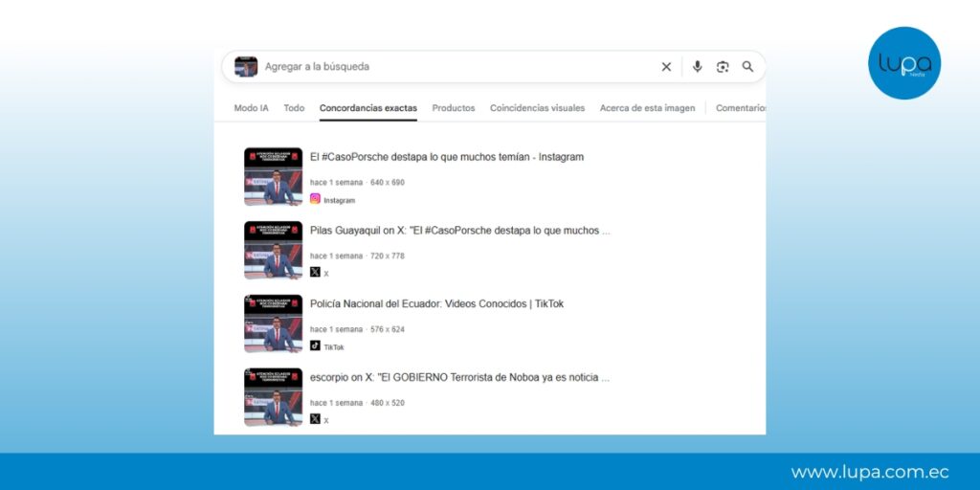
Task: Open Google Lens camera search icon
Action: click(723, 67)
